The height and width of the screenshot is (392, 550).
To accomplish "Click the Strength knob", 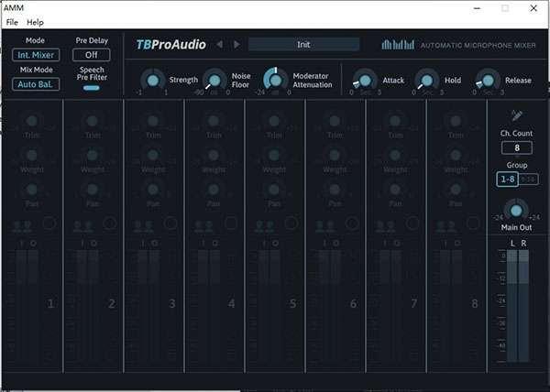I will click(153, 81).
